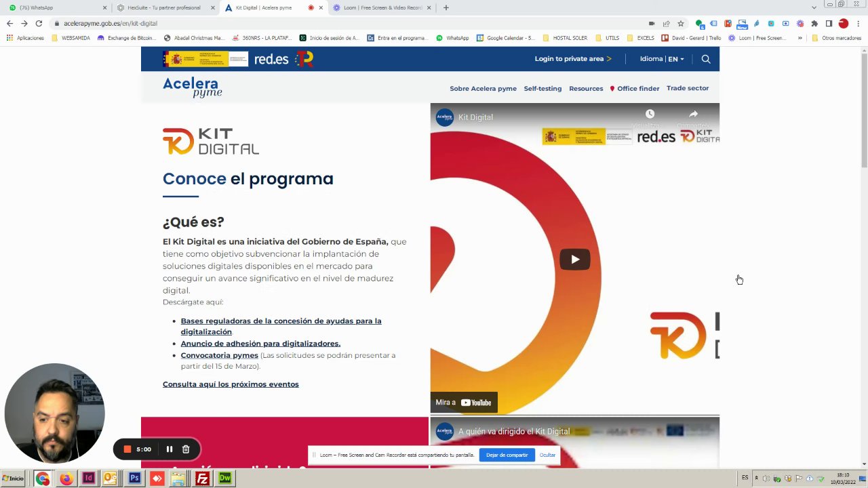Viewport: 868px width, 488px height.
Task: Open the Office finder menu item
Action: 635,89
